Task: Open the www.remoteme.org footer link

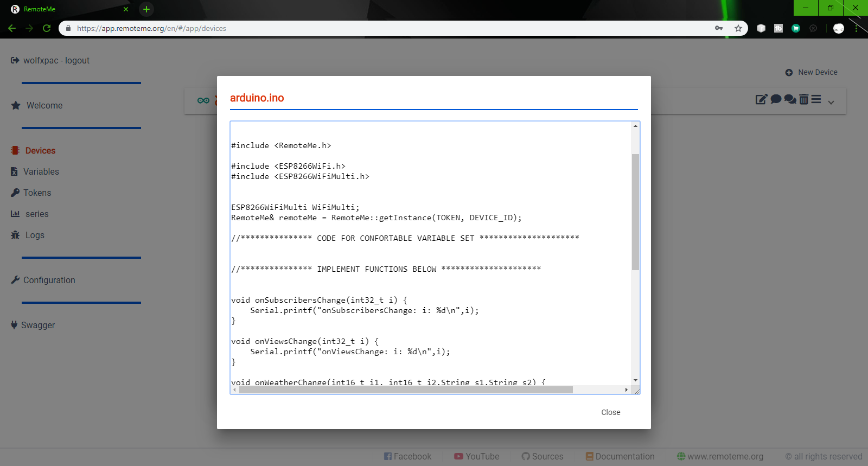Action: tap(720, 456)
